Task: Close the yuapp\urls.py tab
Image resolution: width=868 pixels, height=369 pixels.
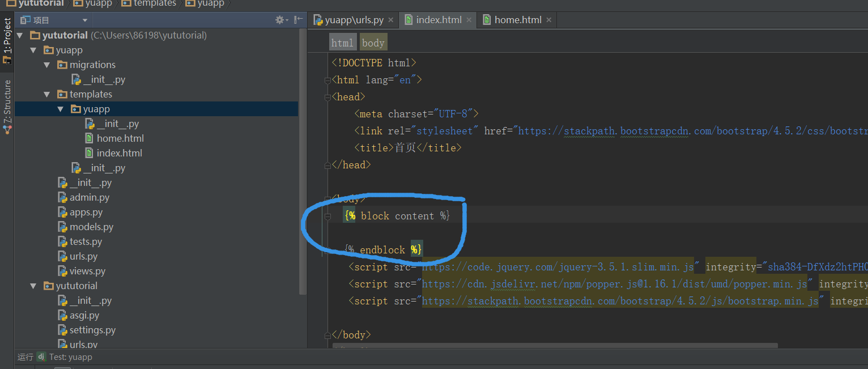Action: 390,20
